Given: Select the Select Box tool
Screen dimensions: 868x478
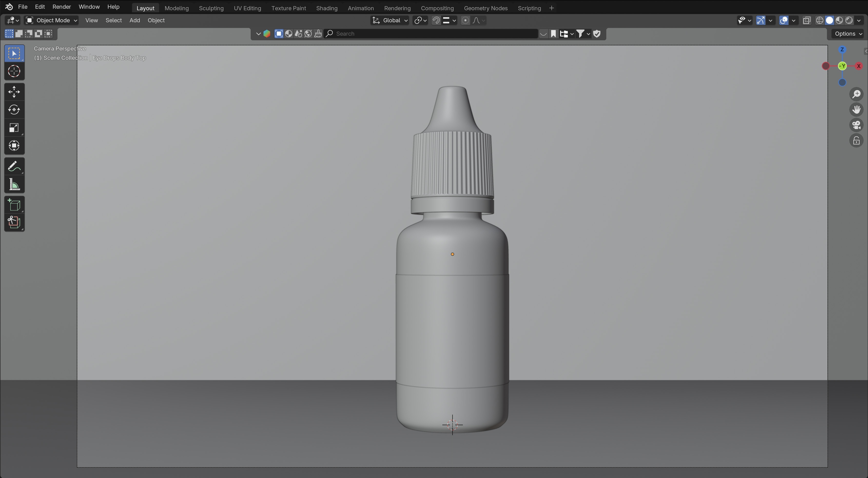Looking at the screenshot, I should pyautogui.click(x=14, y=54).
